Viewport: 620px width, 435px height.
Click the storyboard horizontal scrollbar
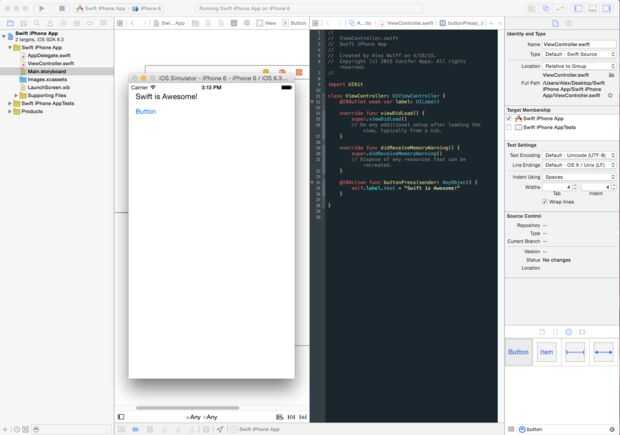[x=187, y=408]
